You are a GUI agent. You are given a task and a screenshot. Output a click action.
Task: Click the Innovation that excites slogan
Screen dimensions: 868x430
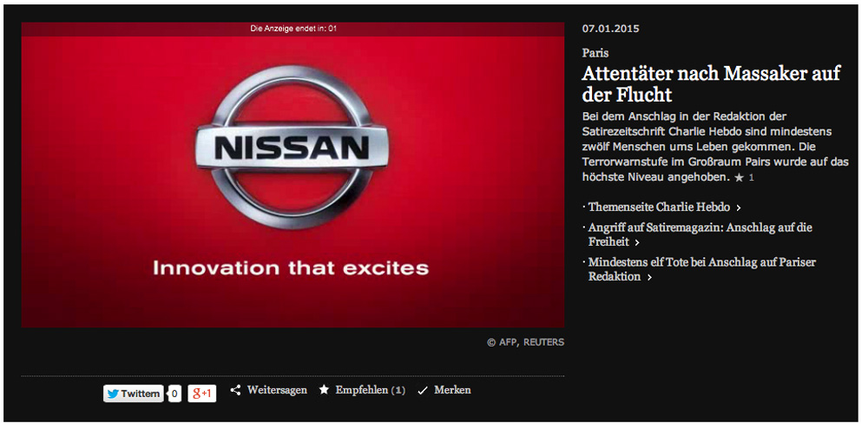pos(291,268)
